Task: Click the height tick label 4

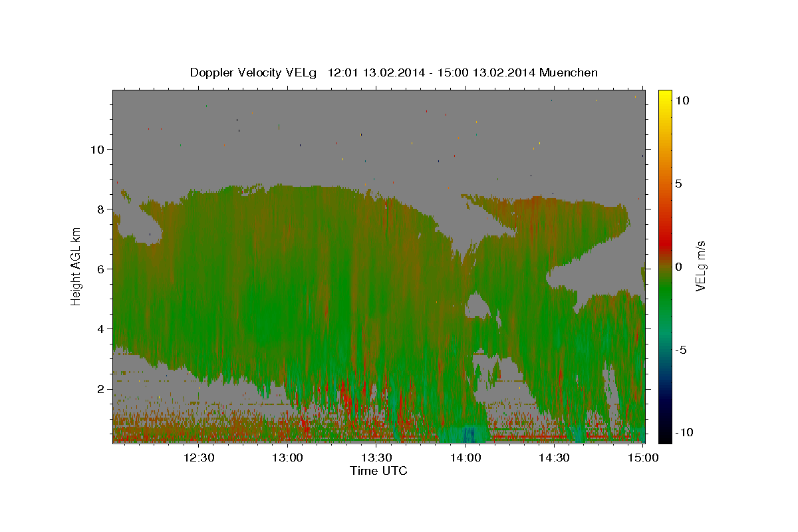Action: 101,329
